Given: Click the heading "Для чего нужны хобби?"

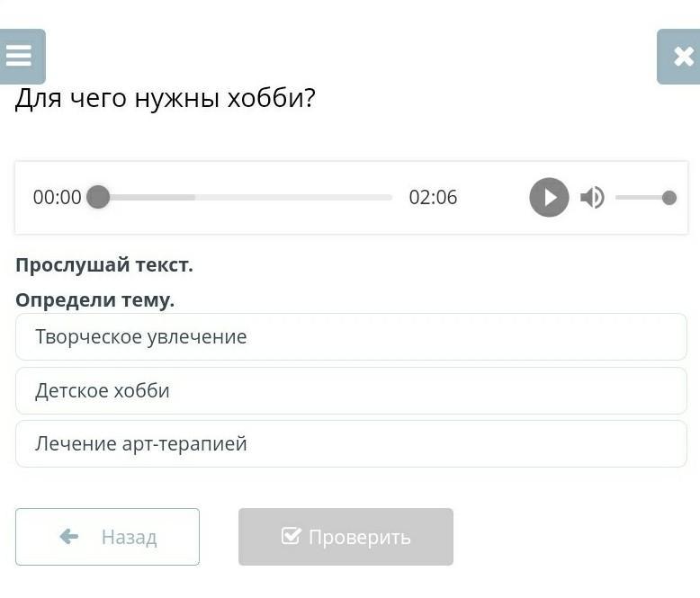Looking at the screenshot, I should pos(166,98).
